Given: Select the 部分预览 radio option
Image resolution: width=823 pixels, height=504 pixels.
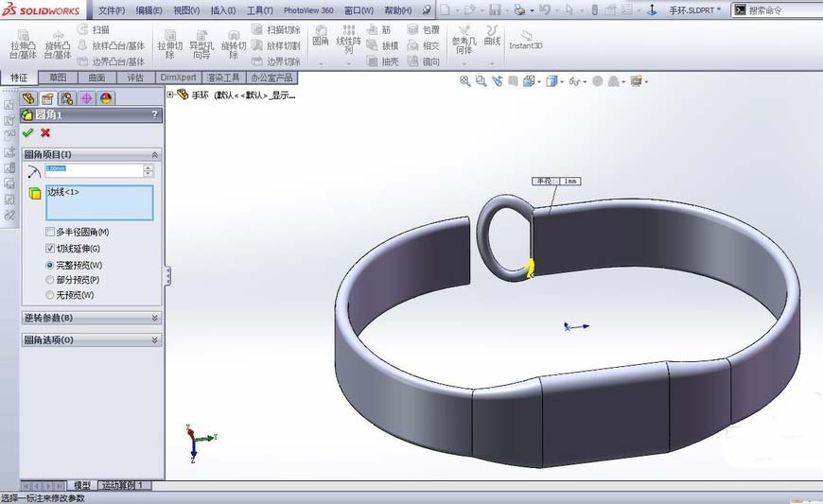Looking at the screenshot, I should coord(50,280).
